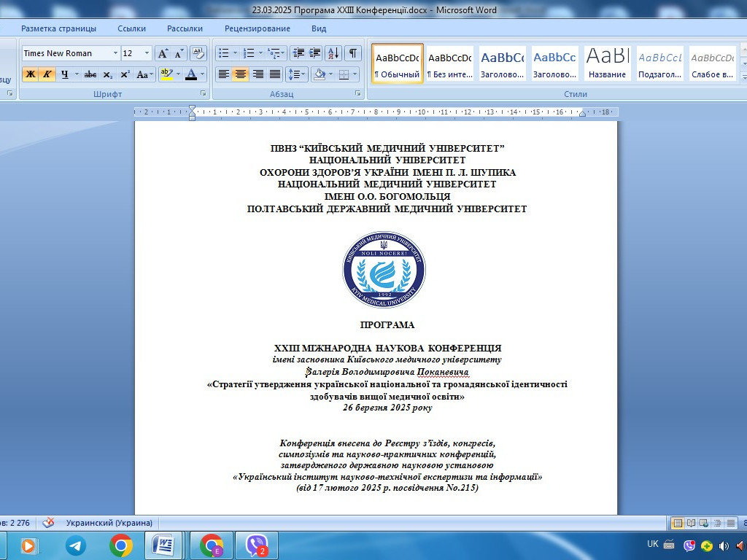The width and height of the screenshot is (747, 560).
Task: Open the font size 12 dropdown
Action: (x=147, y=53)
